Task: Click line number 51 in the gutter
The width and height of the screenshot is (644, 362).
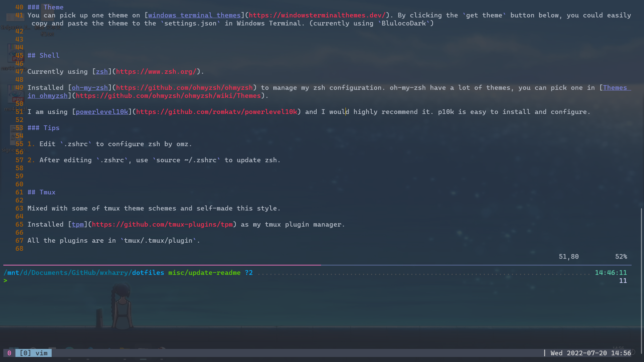Action: click(x=19, y=112)
